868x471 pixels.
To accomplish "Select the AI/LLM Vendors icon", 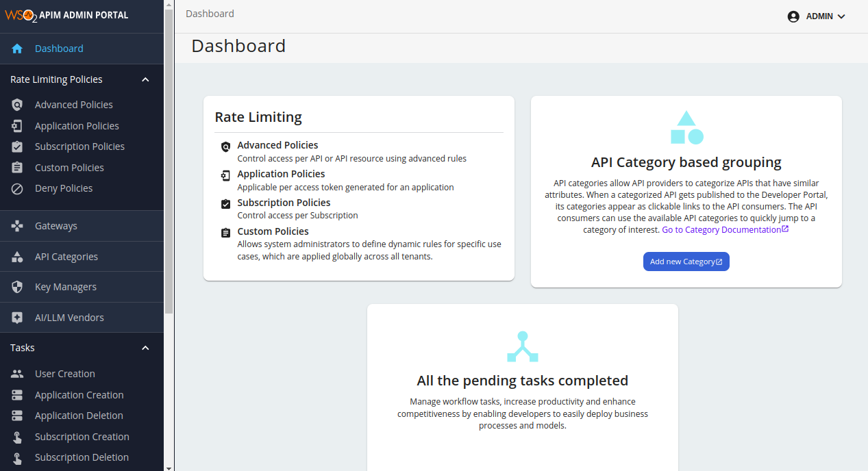I will pyautogui.click(x=17, y=317).
